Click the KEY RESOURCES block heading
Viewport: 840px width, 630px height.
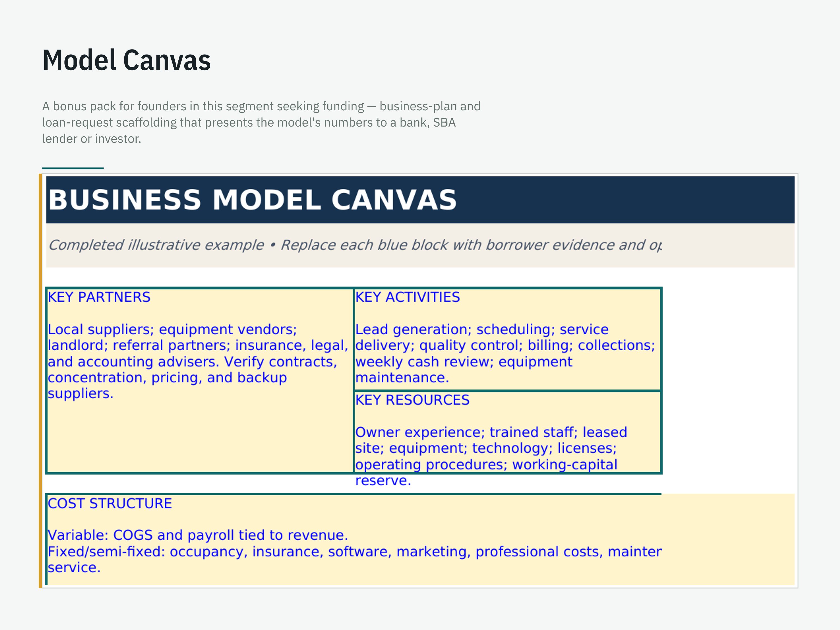[412, 400]
